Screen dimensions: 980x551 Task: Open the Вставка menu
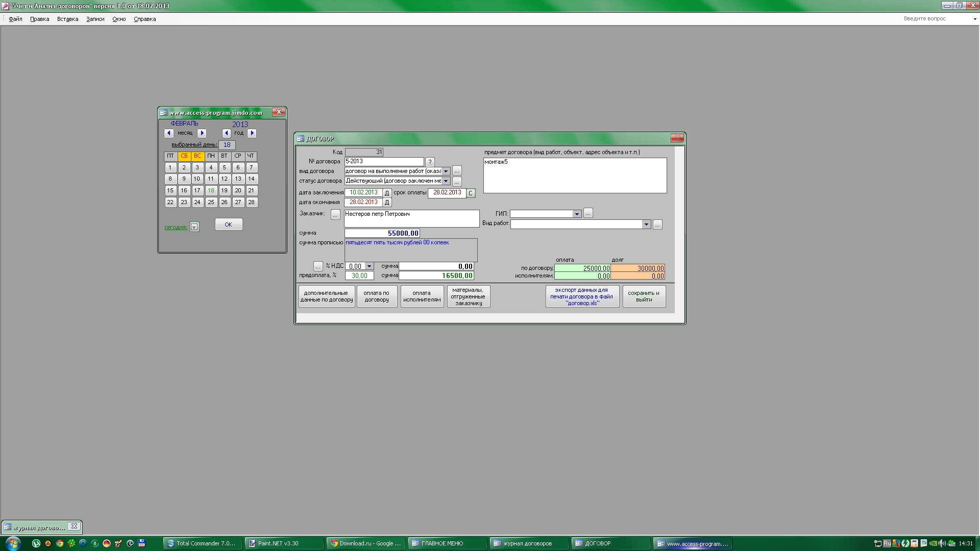click(67, 19)
